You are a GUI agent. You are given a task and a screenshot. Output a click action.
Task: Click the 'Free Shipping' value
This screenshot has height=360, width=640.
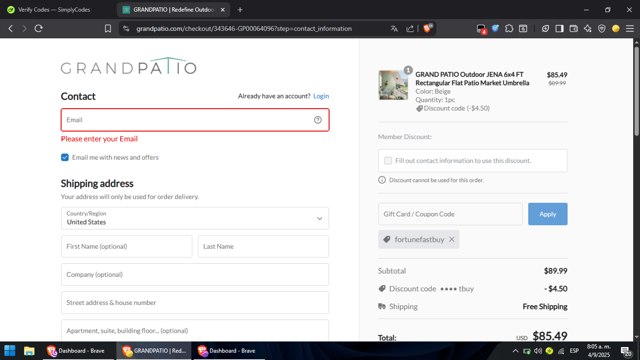coord(545,307)
